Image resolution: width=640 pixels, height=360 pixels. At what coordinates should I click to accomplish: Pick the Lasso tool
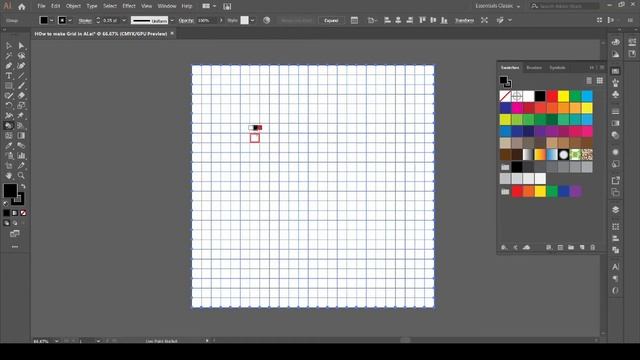point(21,56)
